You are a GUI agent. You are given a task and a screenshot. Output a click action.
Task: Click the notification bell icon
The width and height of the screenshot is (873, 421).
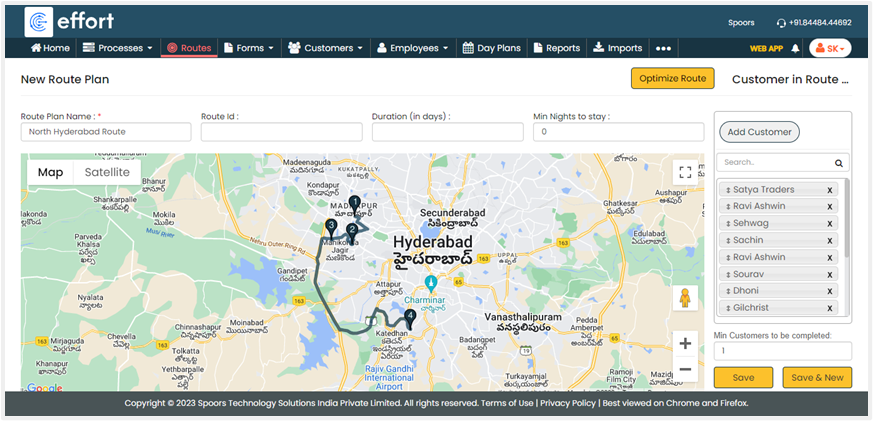point(795,48)
